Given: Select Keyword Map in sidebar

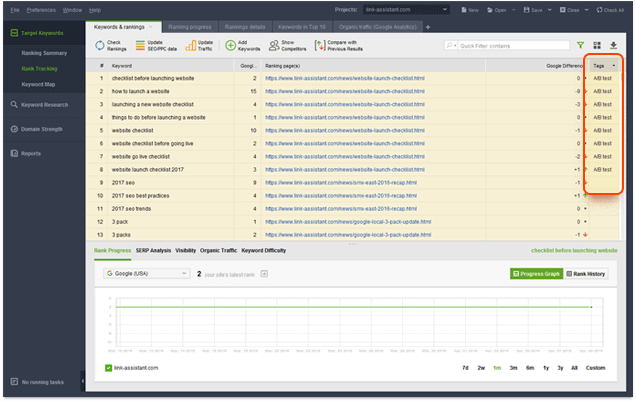Looking at the screenshot, I should pos(38,84).
